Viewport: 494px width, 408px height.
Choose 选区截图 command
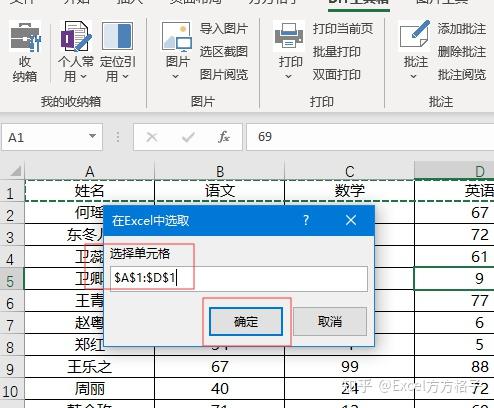tap(224, 52)
